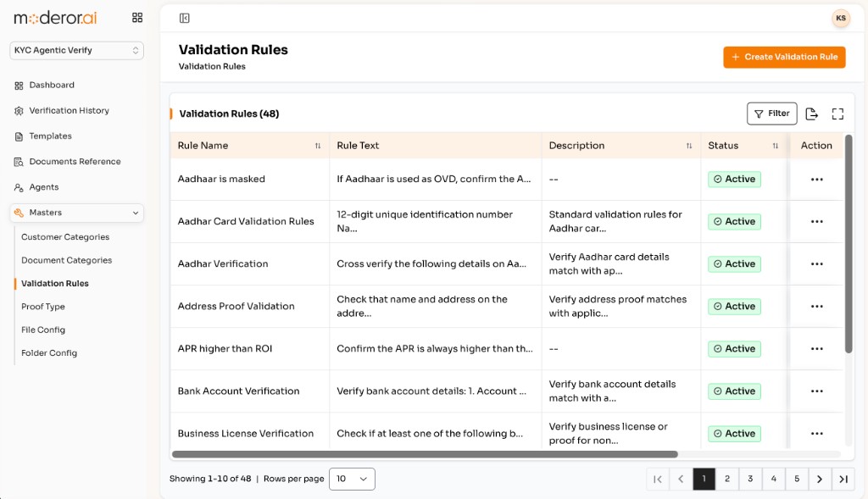Go to next page arrow
This screenshot has width=868, height=499.
(820, 479)
